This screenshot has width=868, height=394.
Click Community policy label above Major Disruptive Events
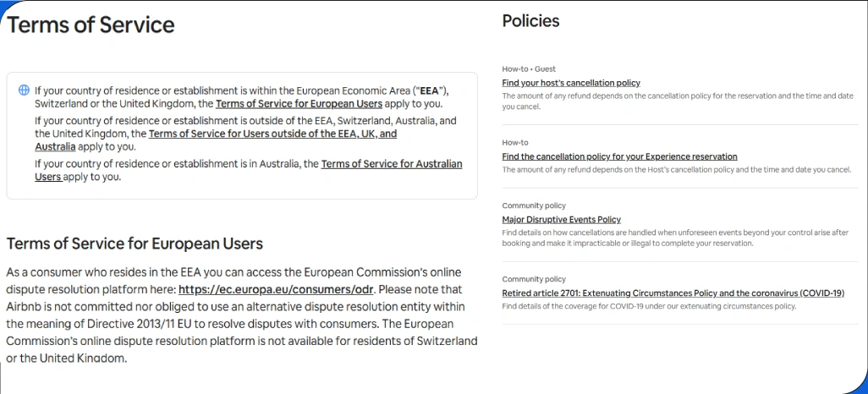tap(534, 205)
